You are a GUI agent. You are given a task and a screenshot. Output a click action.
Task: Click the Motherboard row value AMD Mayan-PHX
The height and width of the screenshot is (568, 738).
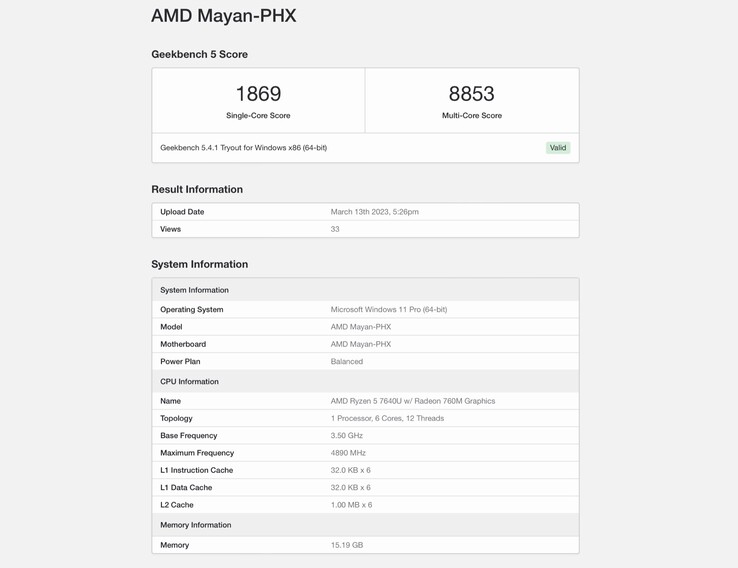click(360, 344)
